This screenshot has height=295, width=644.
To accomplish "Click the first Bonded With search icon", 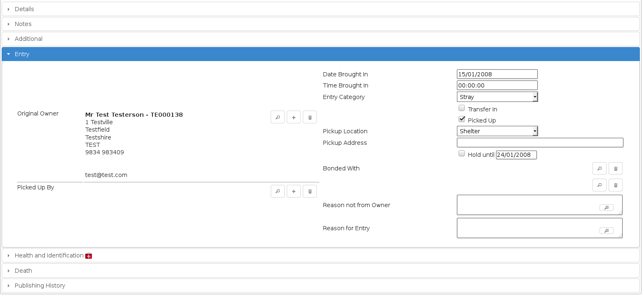I will 600,168.
